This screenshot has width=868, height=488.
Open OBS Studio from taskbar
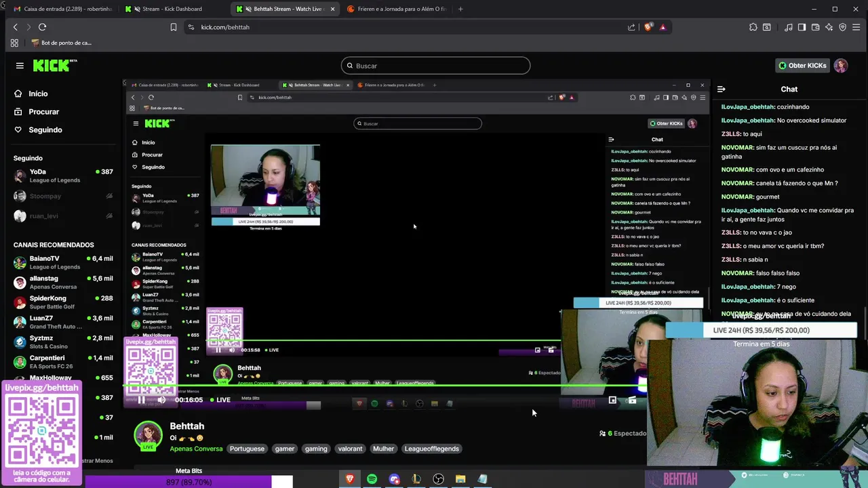click(x=439, y=479)
